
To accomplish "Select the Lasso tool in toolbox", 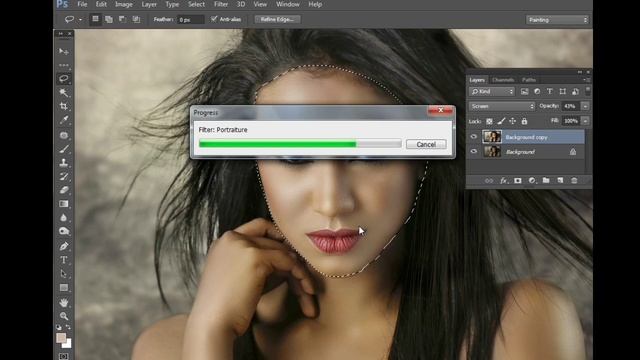I will [x=64, y=78].
